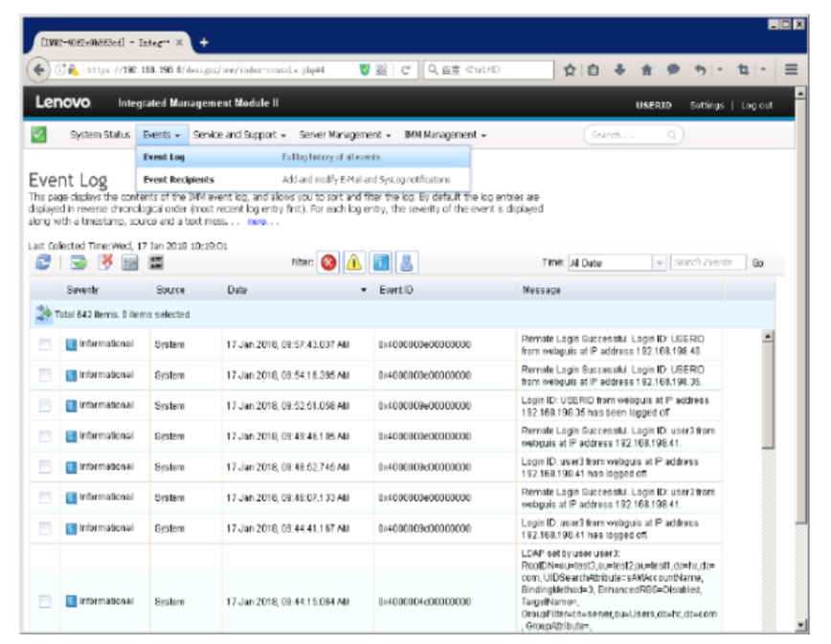
Task: Go back with the browser back arrow
Action: pyautogui.click(x=38, y=70)
